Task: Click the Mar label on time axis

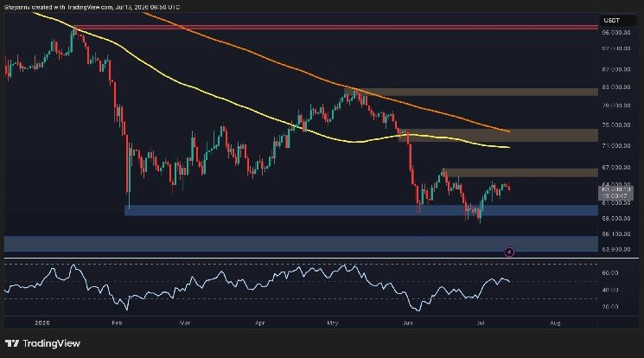Action: pyautogui.click(x=185, y=323)
